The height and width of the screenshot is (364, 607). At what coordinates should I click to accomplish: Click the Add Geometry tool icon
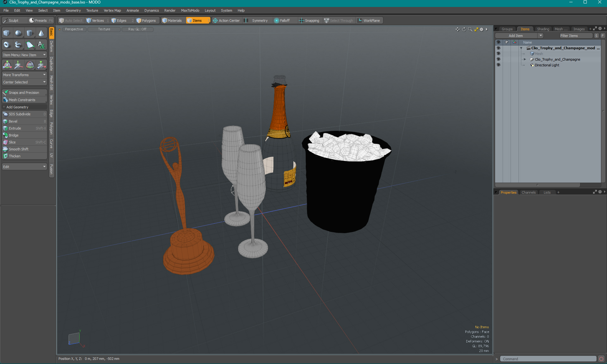pyautogui.click(x=4, y=106)
